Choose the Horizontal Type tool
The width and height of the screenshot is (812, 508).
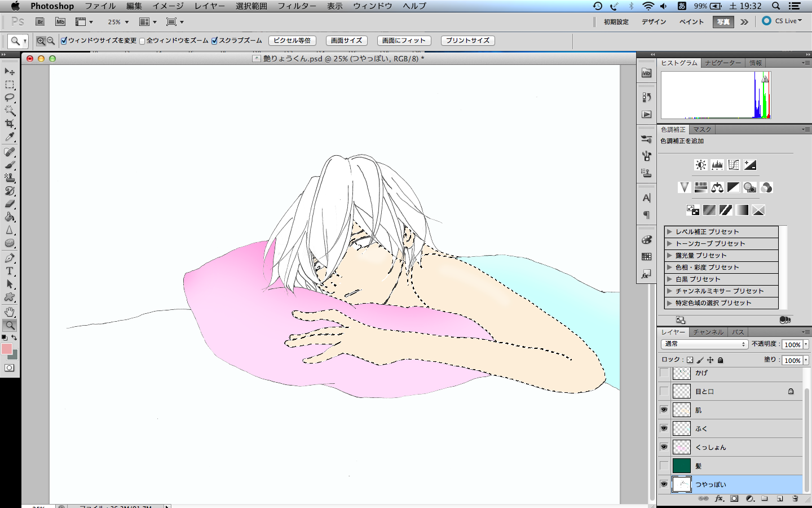(10, 271)
